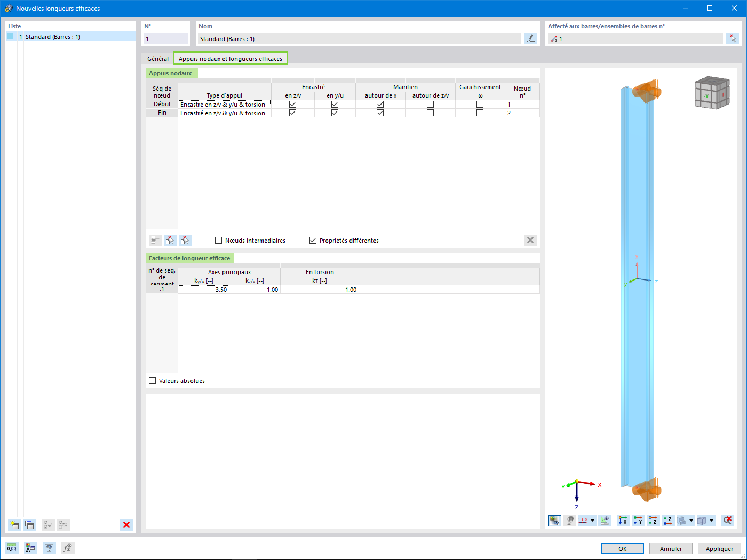The width and height of the screenshot is (747, 560).
Task: Uncheck Encastré en z/v for Fin row
Action: [x=292, y=113]
